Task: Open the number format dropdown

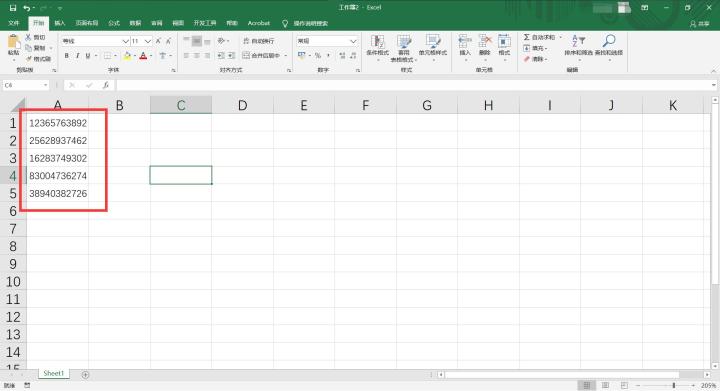Action: (x=353, y=41)
